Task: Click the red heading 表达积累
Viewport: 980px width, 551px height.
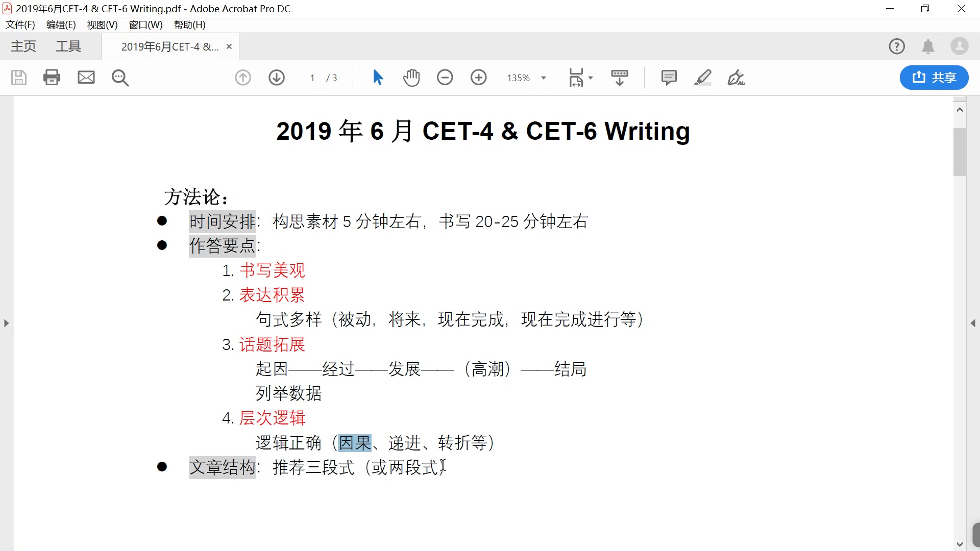Action: (272, 295)
